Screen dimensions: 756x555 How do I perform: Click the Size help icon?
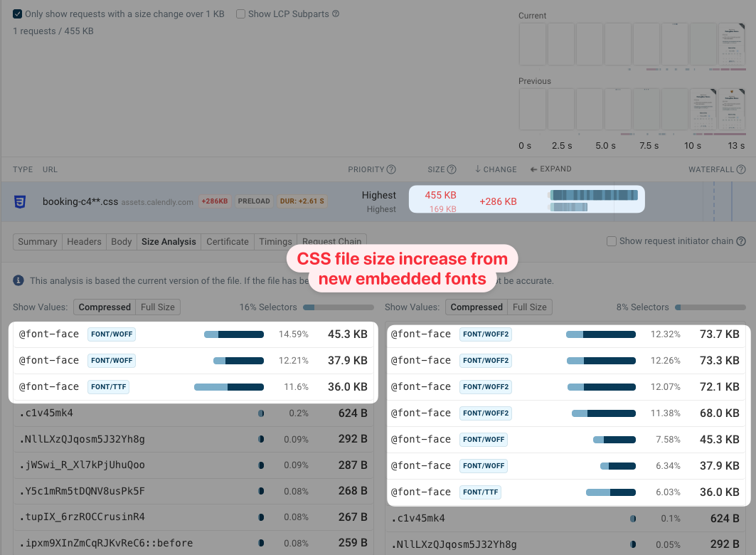452,169
